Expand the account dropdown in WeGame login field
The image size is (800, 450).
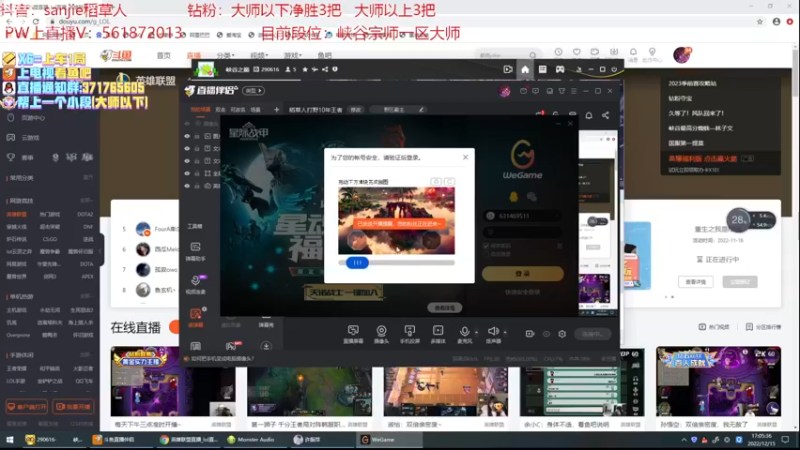click(556, 216)
